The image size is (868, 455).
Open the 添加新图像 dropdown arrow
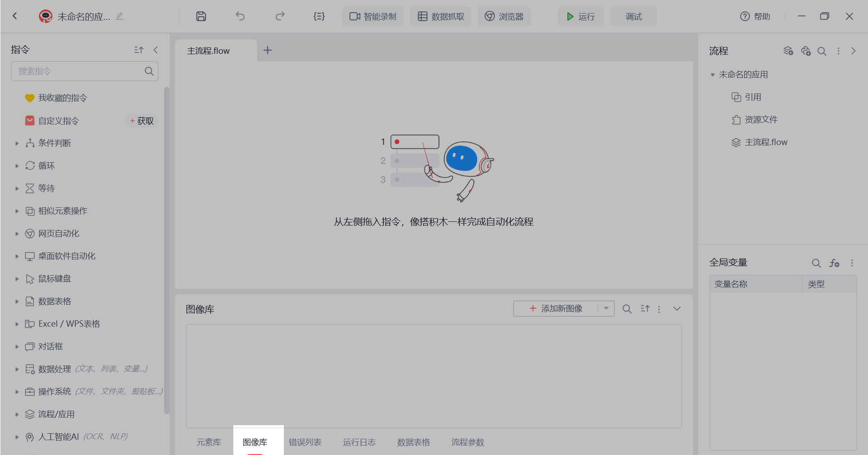pos(606,309)
